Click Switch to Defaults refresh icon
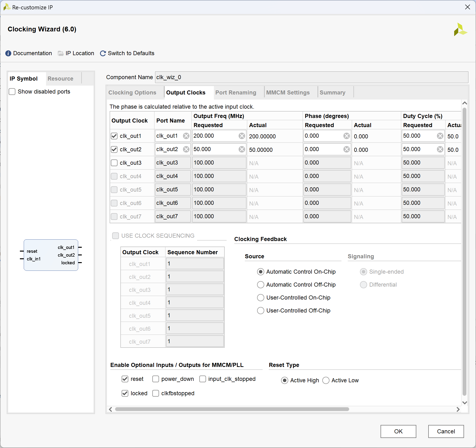The height and width of the screenshot is (448, 476). pyautogui.click(x=103, y=53)
